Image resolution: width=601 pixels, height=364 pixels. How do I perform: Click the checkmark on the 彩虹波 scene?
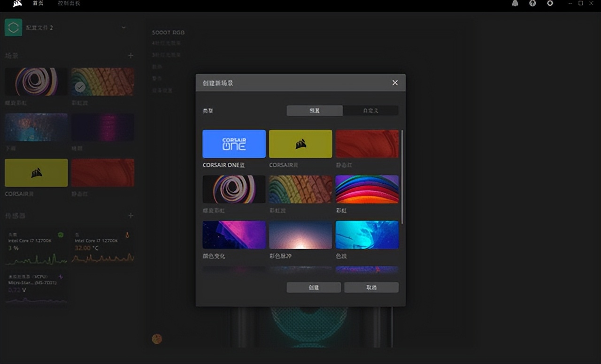[x=80, y=87]
